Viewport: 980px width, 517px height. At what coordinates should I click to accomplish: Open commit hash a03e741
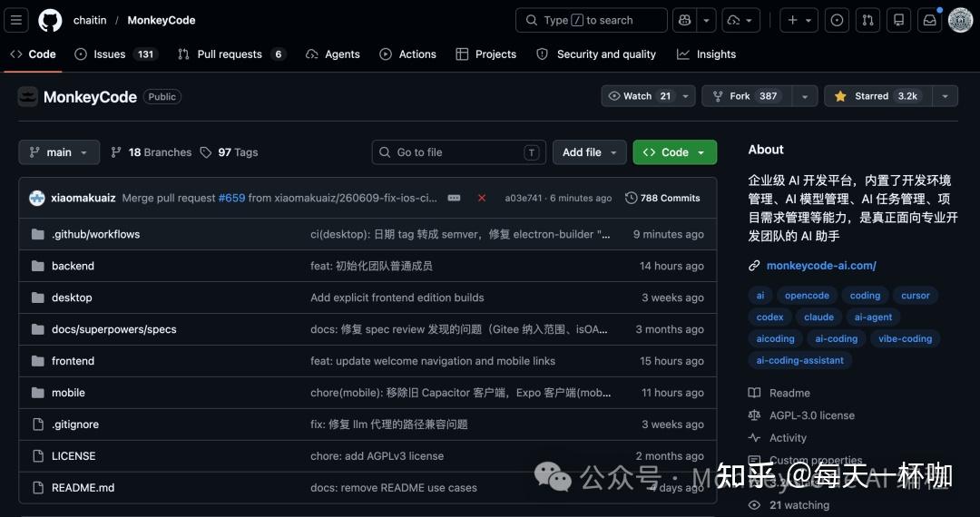tap(524, 198)
